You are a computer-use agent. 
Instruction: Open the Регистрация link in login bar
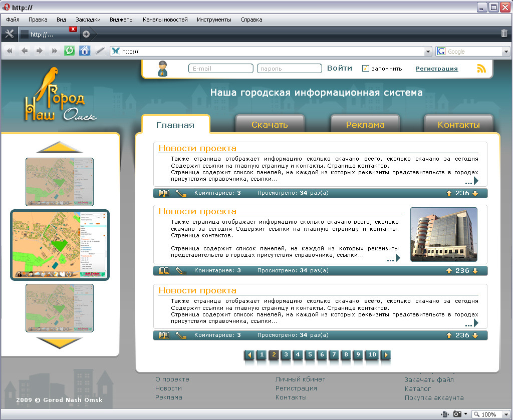437,69
